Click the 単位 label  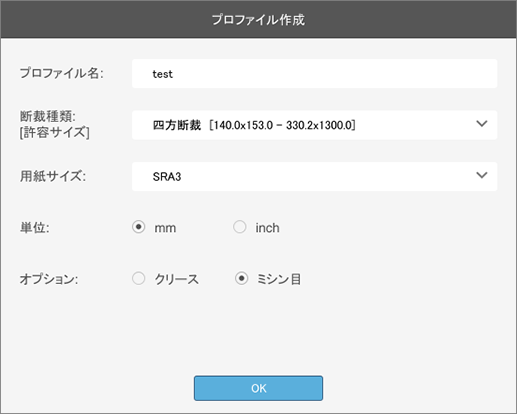pos(35,228)
